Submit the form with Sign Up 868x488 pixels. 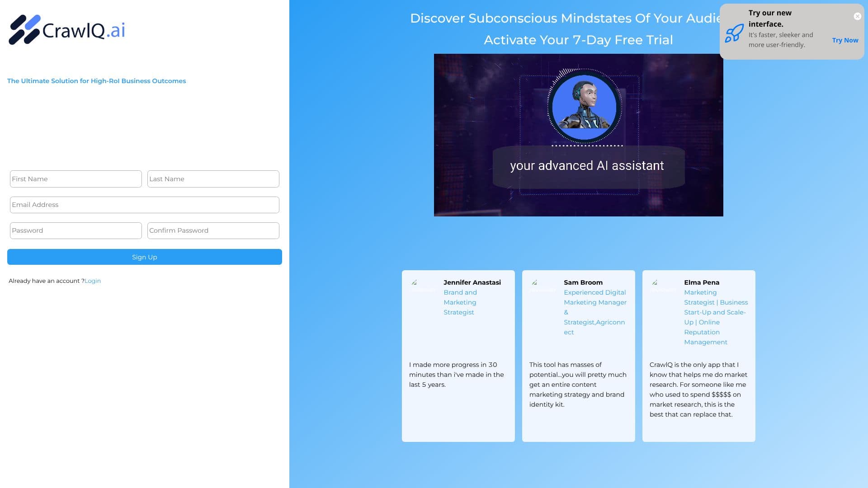(145, 257)
